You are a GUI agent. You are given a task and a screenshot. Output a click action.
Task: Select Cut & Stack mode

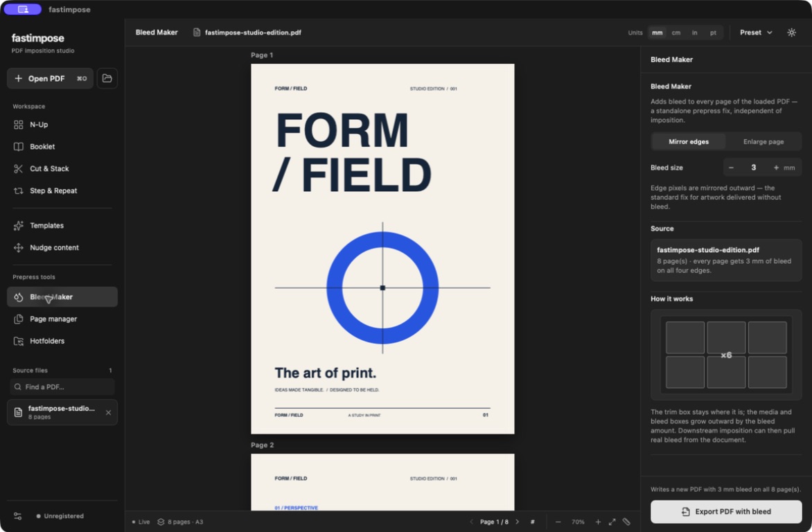point(62,168)
